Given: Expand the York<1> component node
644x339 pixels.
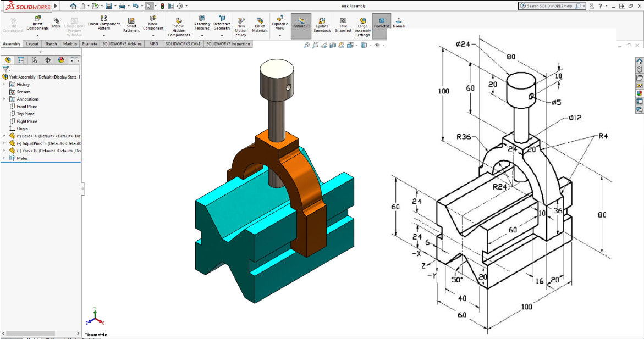Looking at the screenshot, I should (x=4, y=151).
